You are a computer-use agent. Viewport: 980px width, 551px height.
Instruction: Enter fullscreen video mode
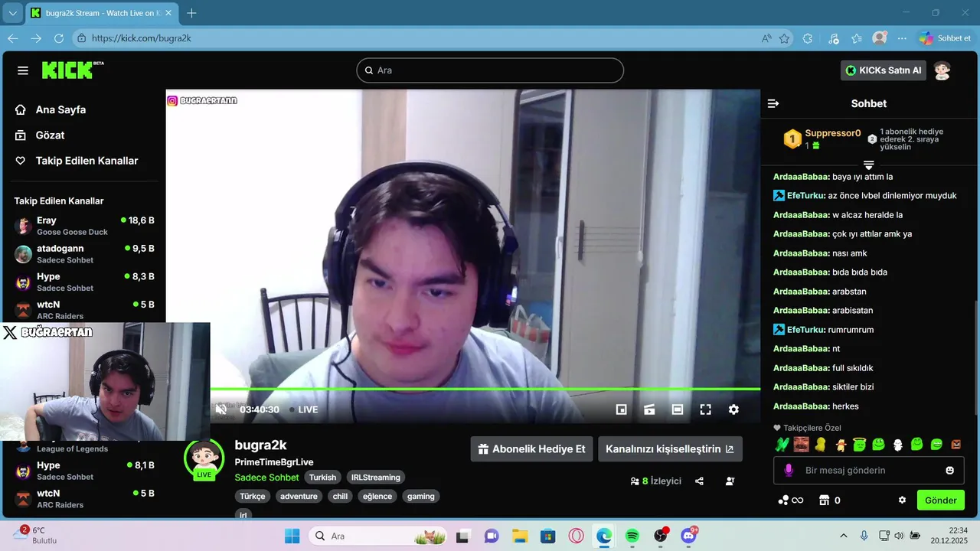point(706,409)
